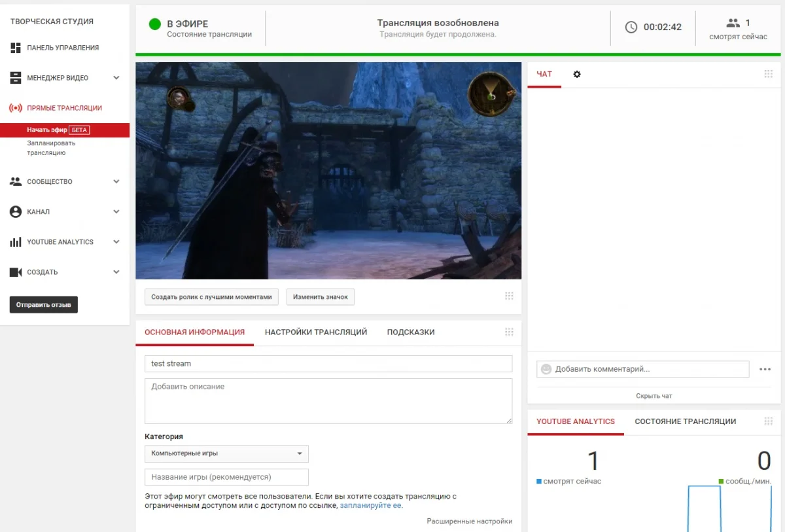Open Прямые трансляции menu item

pos(64,108)
